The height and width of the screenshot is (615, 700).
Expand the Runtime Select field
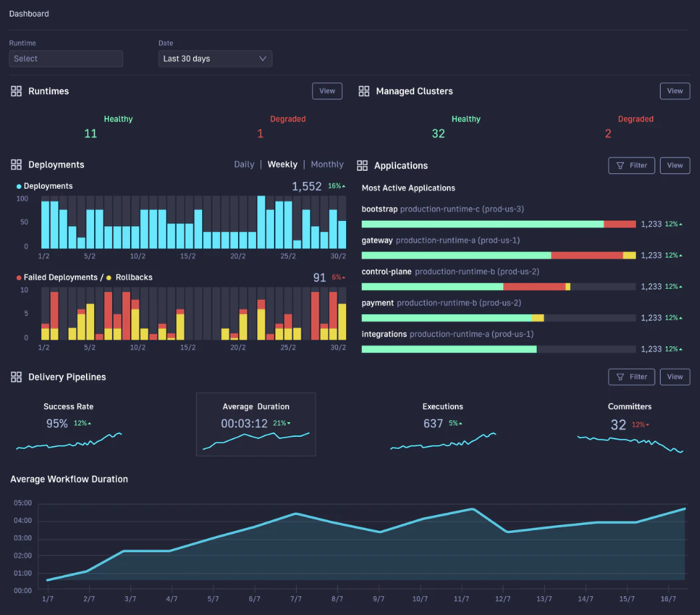(65, 59)
